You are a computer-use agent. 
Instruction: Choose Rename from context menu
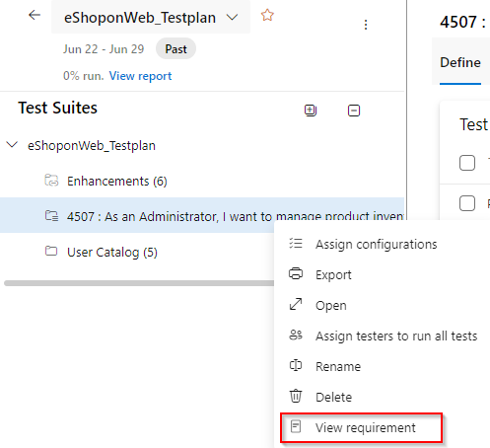pyautogui.click(x=338, y=366)
